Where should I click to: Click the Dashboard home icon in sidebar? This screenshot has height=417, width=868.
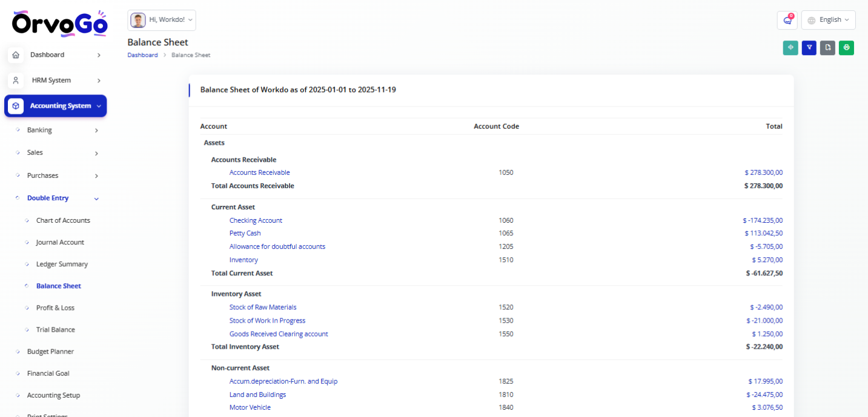click(x=16, y=55)
